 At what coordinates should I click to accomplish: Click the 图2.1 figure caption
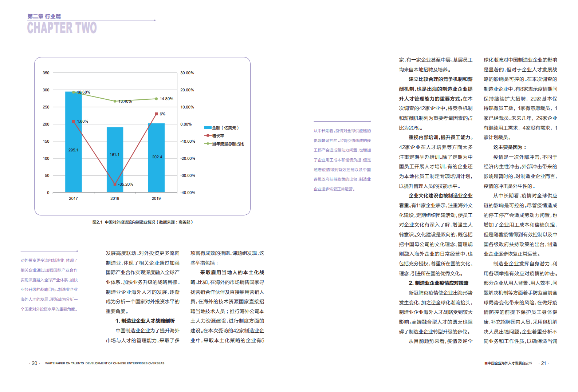[142, 222]
